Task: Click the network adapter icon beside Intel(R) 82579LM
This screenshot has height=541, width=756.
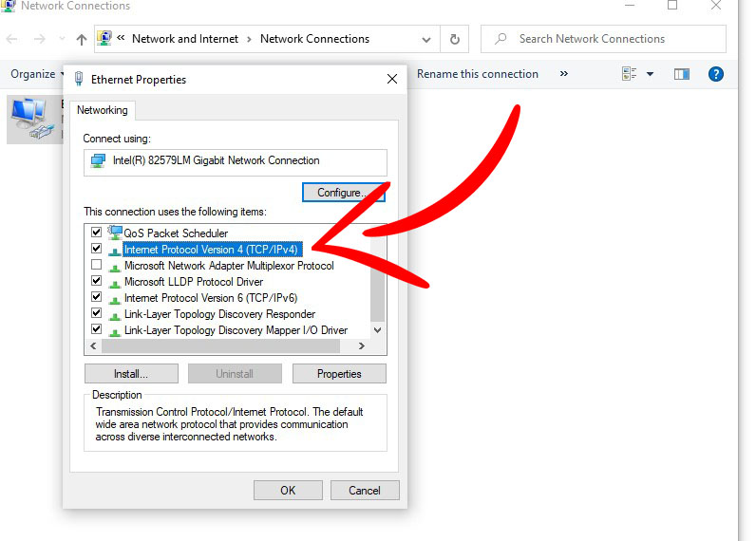Action: [x=99, y=160]
